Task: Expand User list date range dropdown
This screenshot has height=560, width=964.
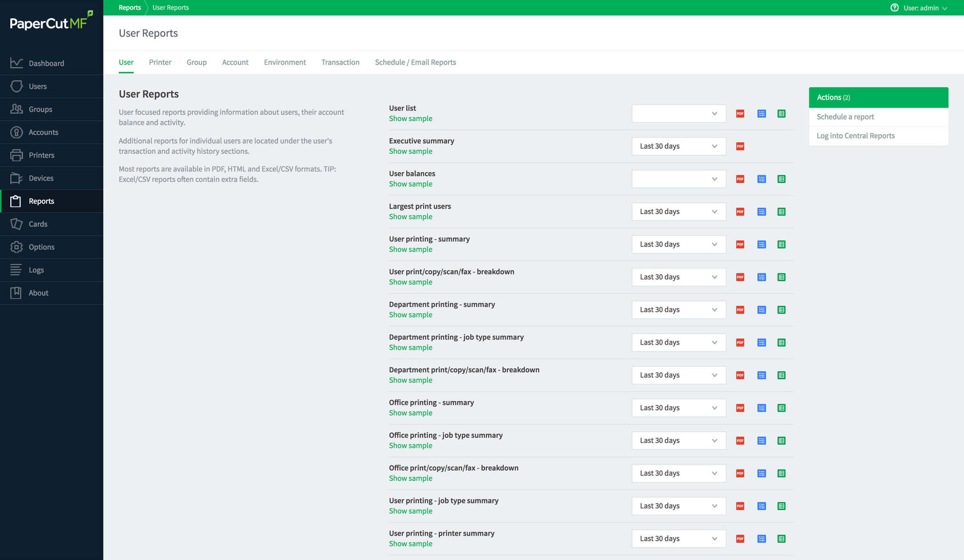Action: pyautogui.click(x=679, y=114)
